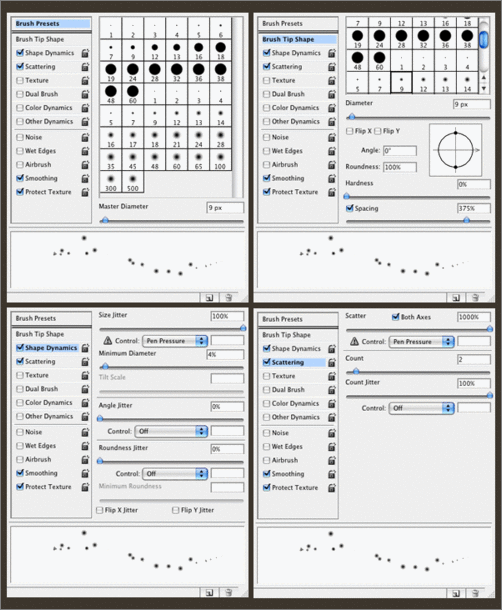
Task: Click Dual Brush lock icon in Brush Presets panel
Action: pyautogui.click(x=85, y=94)
